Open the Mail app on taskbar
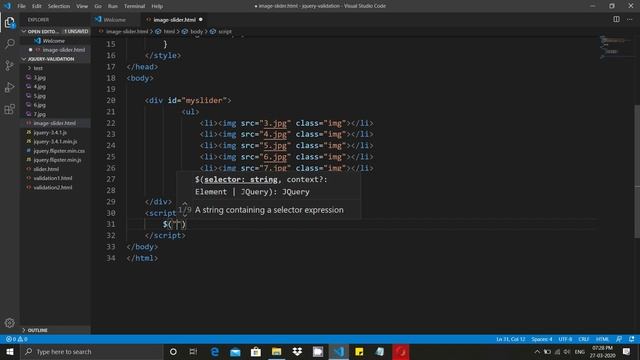 click(235, 351)
